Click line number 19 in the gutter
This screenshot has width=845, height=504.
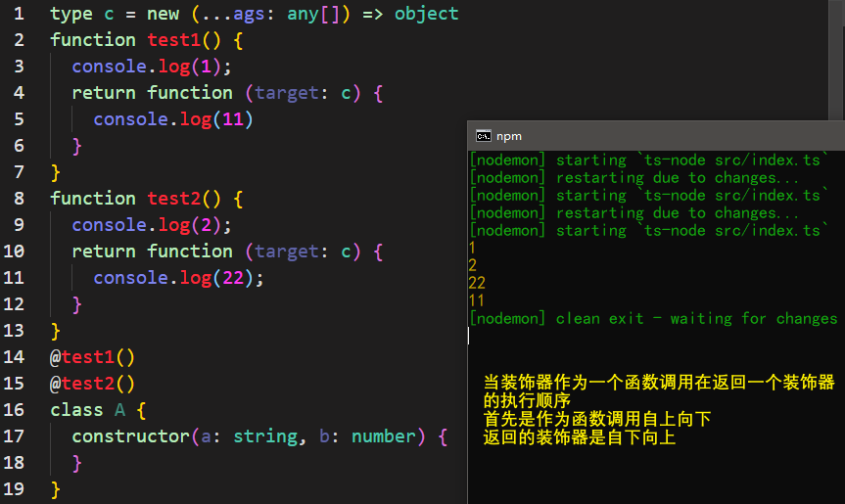[x=14, y=488]
